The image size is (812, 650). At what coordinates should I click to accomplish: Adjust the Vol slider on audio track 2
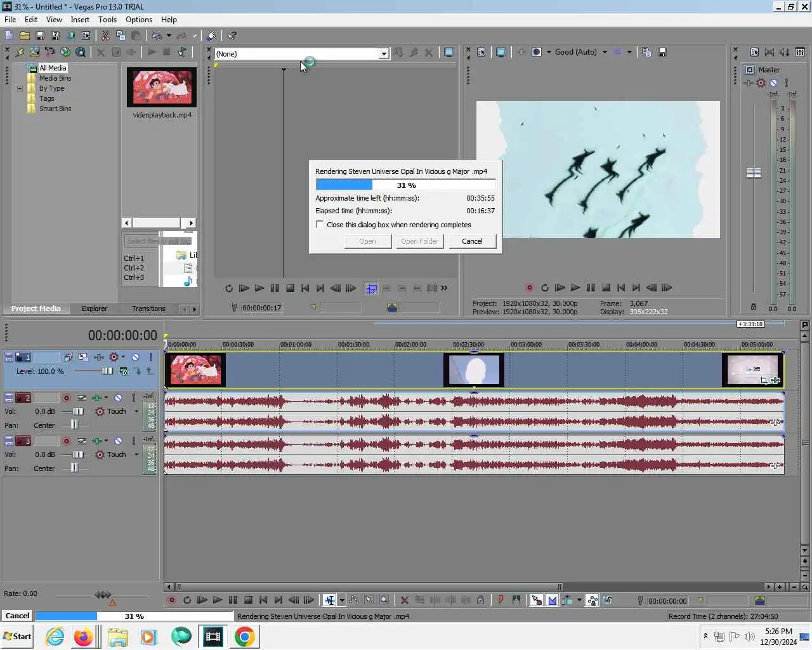78,411
